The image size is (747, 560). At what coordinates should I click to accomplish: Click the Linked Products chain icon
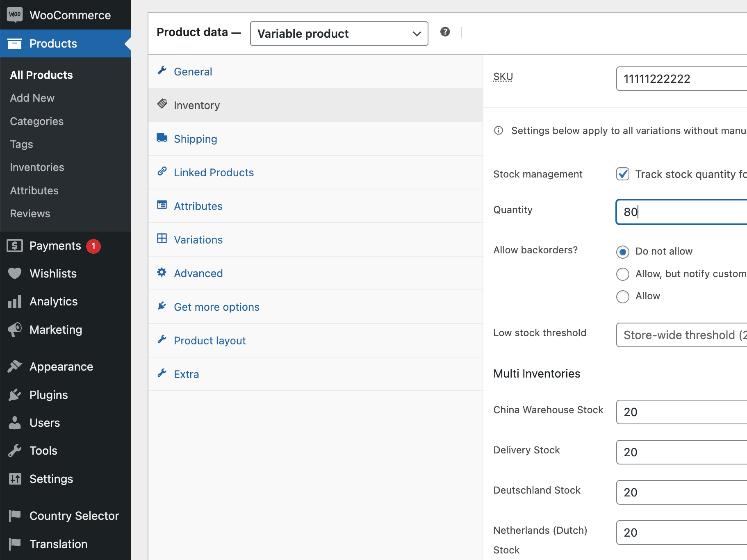162,172
